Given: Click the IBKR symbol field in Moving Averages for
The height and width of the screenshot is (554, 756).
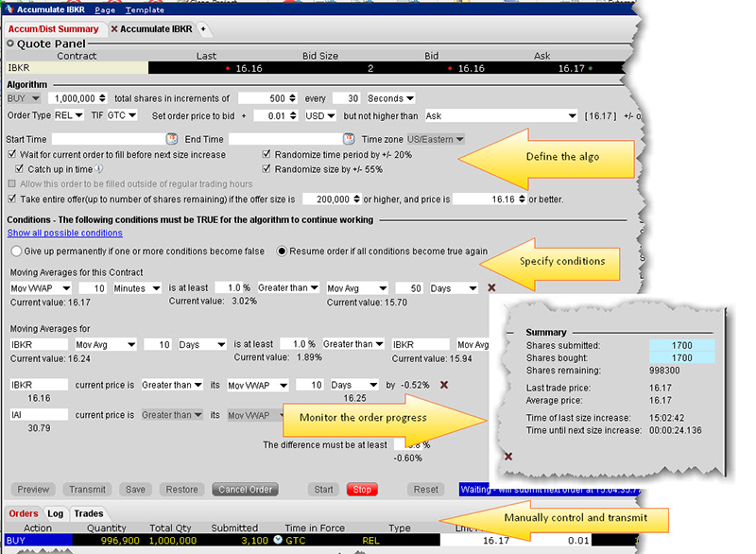Looking at the screenshot, I should (x=39, y=344).
